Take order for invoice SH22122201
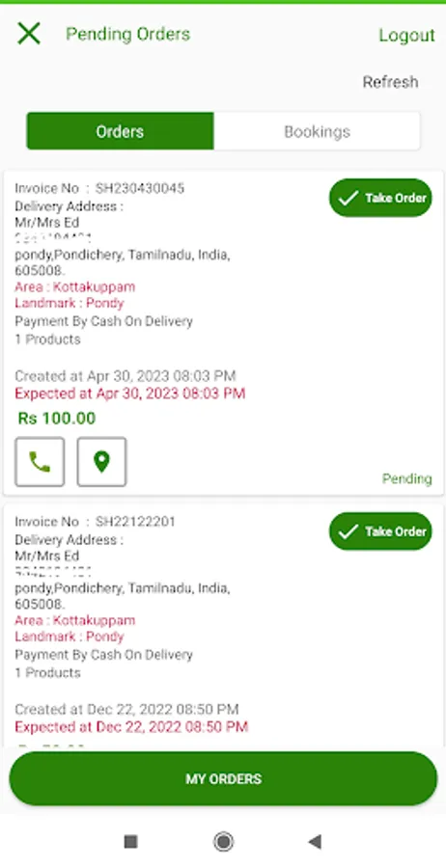Screen dimensions: 446x868 tap(380, 531)
